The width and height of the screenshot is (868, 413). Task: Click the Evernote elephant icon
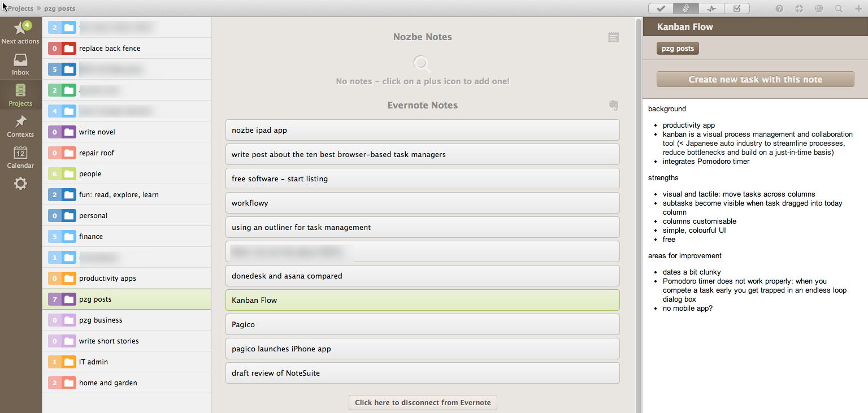point(614,105)
